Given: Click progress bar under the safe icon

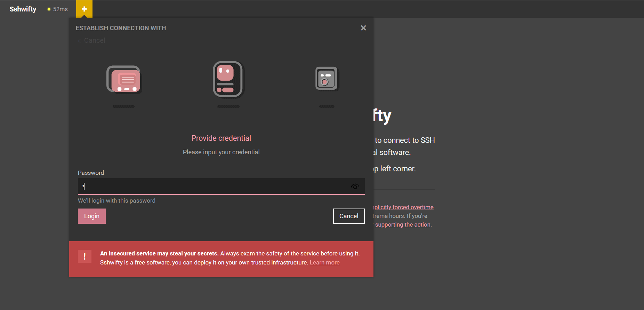Looking at the screenshot, I should click(x=327, y=106).
